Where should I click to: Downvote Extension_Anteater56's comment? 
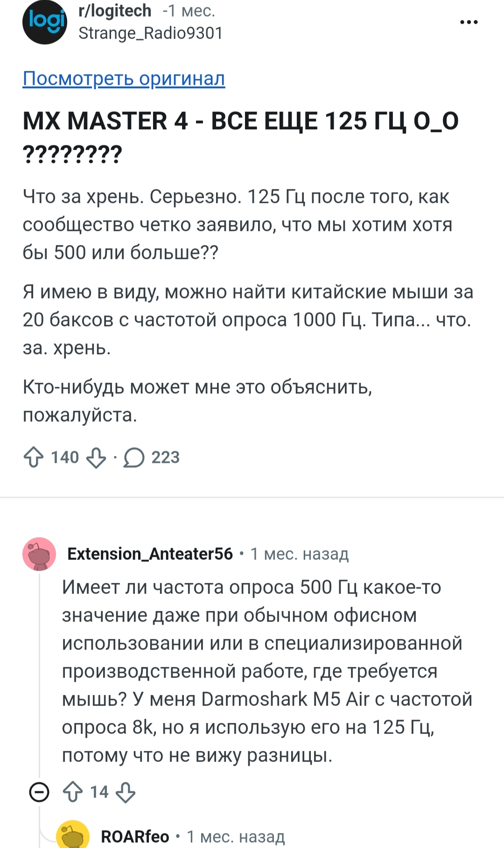pos(126,792)
